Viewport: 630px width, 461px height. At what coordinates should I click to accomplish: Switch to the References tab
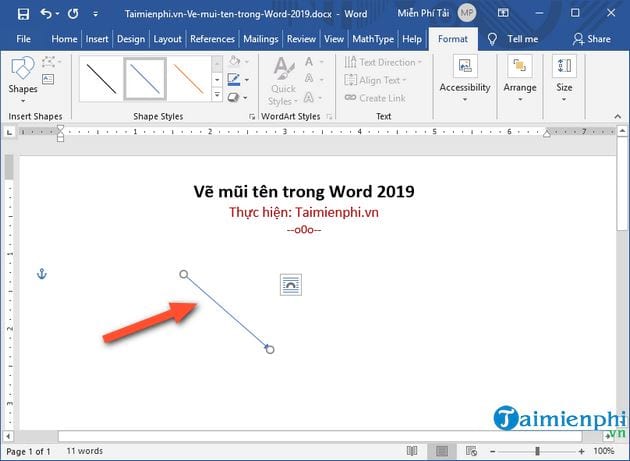point(212,39)
